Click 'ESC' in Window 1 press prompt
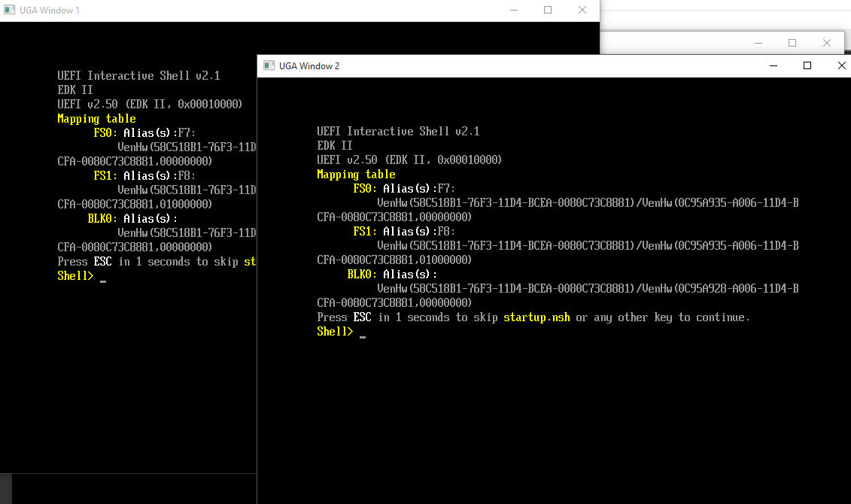 [x=102, y=262]
